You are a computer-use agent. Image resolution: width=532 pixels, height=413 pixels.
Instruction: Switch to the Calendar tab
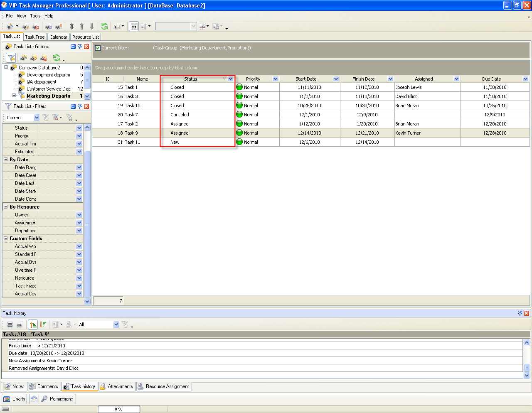point(58,37)
